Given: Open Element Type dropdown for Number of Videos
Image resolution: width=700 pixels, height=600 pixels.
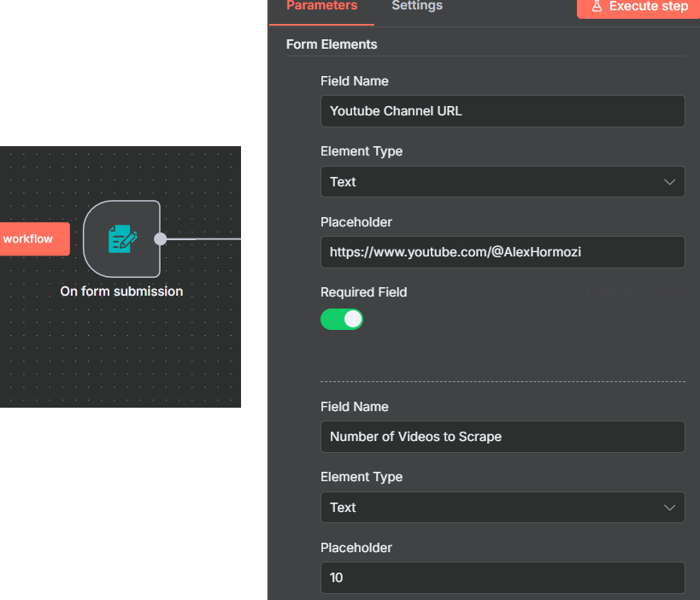Looking at the screenshot, I should click(x=502, y=508).
